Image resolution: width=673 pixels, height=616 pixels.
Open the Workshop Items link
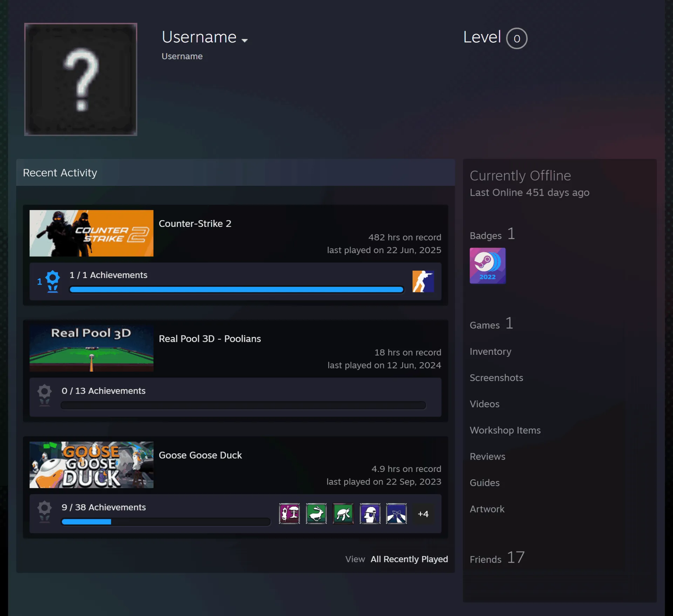point(505,430)
